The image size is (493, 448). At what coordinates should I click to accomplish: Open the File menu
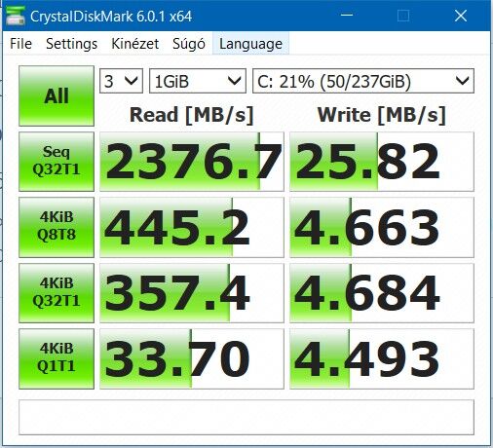(20, 44)
